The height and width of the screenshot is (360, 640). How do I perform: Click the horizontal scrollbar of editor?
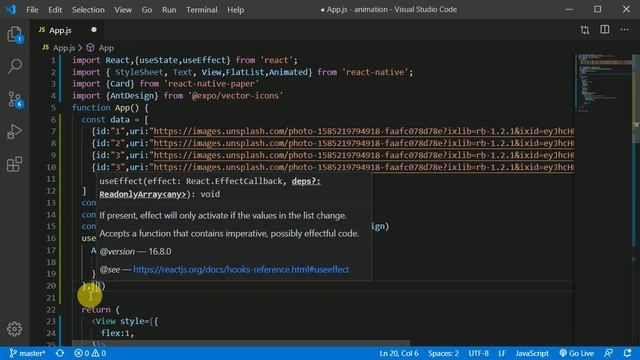pyautogui.click(x=241, y=343)
